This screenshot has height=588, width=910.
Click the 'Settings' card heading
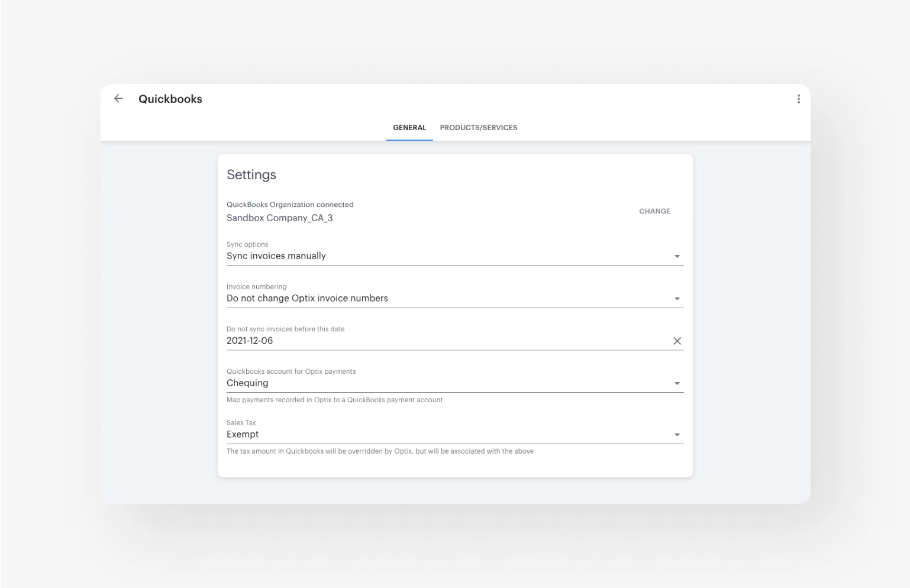tap(251, 175)
